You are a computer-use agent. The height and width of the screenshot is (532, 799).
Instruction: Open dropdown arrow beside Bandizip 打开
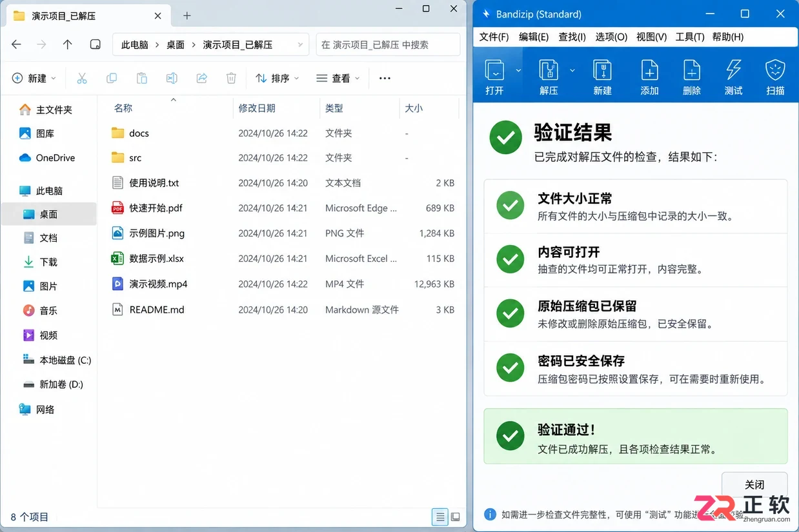click(x=518, y=70)
